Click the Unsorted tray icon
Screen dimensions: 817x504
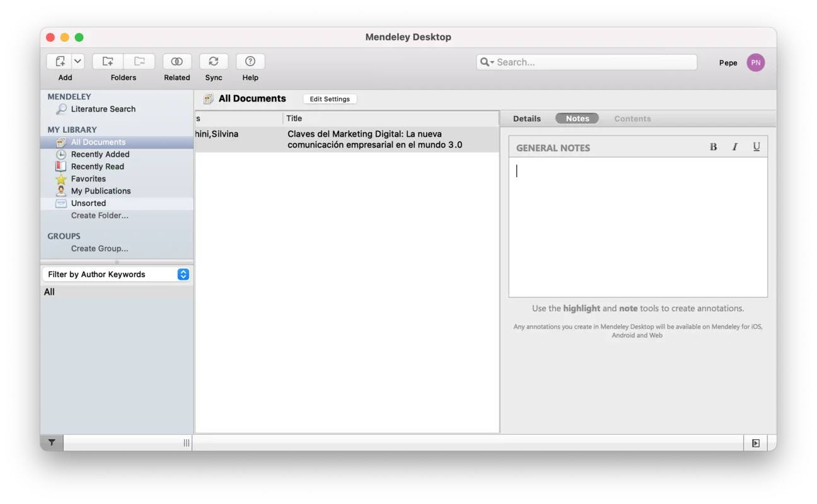pos(61,203)
